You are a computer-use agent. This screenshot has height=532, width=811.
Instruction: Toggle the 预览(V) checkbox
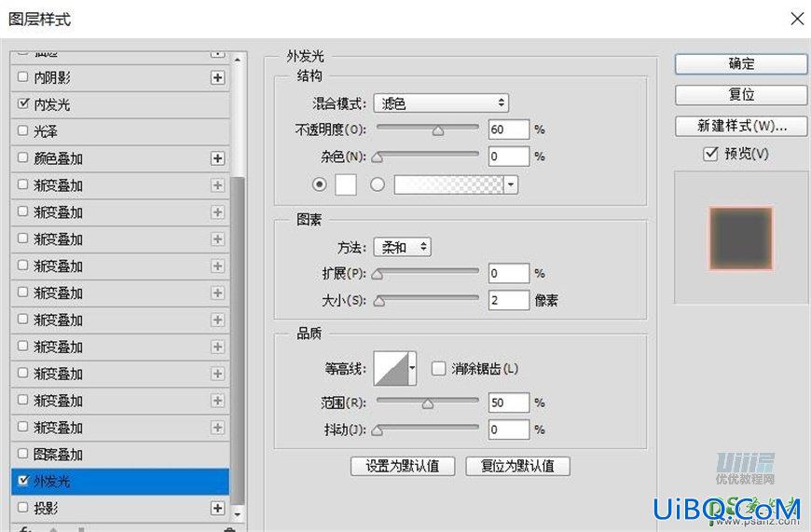coord(710,154)
